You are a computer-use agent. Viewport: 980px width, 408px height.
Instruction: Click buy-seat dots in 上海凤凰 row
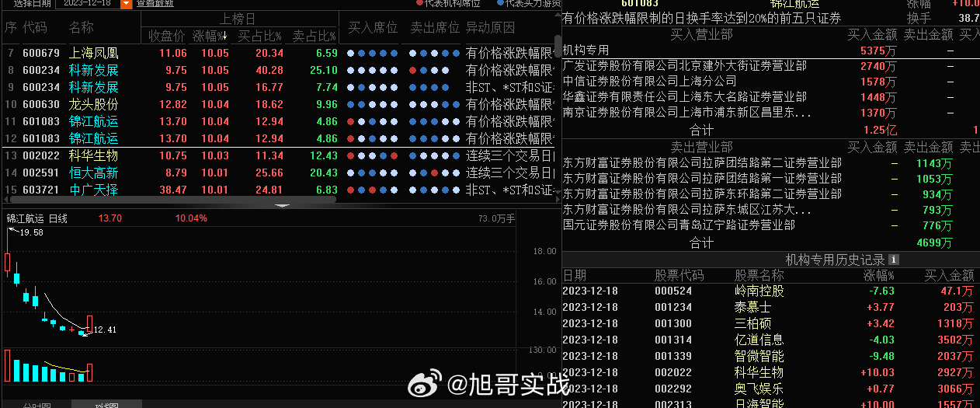pos(372,54)
